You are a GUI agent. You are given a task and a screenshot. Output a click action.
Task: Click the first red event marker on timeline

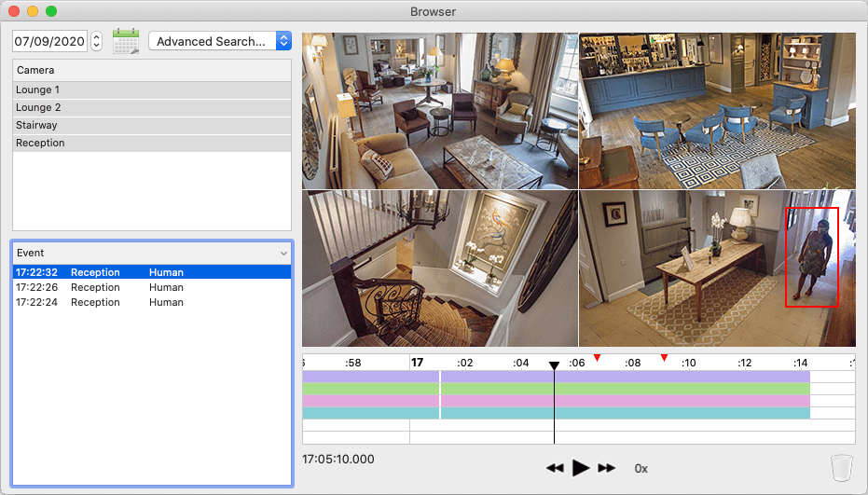(x=598, y=358)
